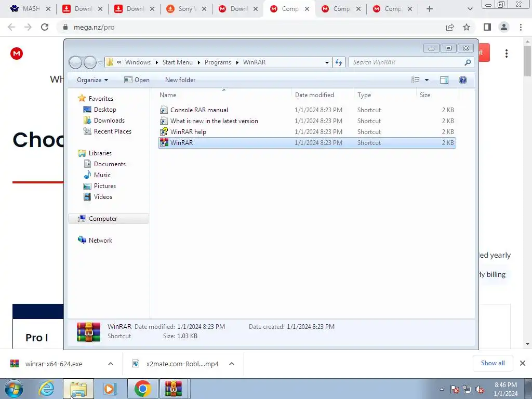Image resolution: width=532 pixels, height=399 pixels.
Task: Click the volume muted tray icon
Action: 480,390
